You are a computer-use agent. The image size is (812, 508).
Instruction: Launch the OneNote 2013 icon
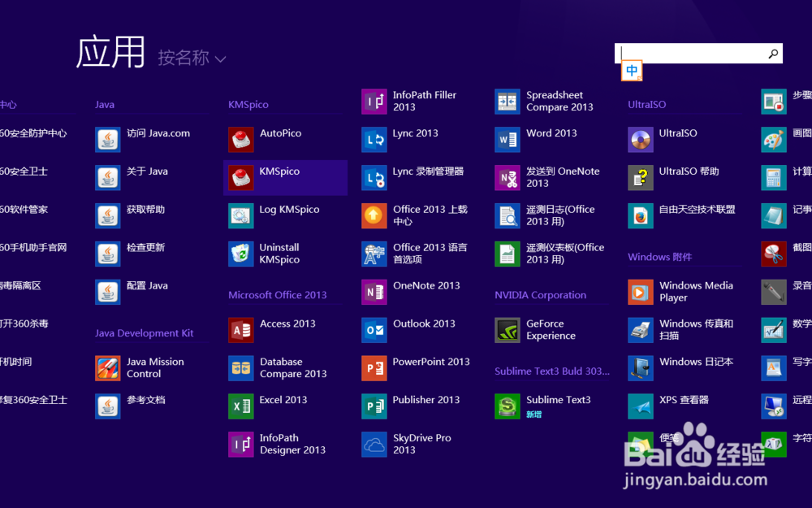coord(374,292)
